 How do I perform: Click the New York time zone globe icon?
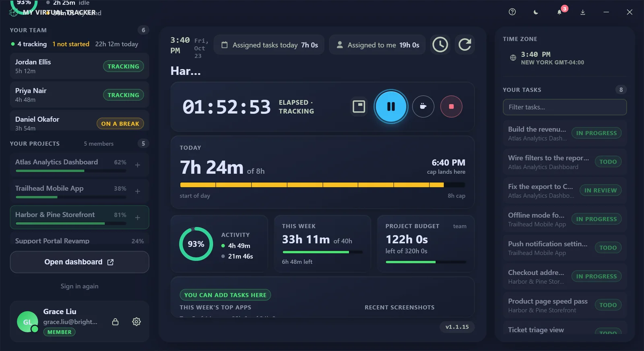pyautogui.click(x=513, y=58)
